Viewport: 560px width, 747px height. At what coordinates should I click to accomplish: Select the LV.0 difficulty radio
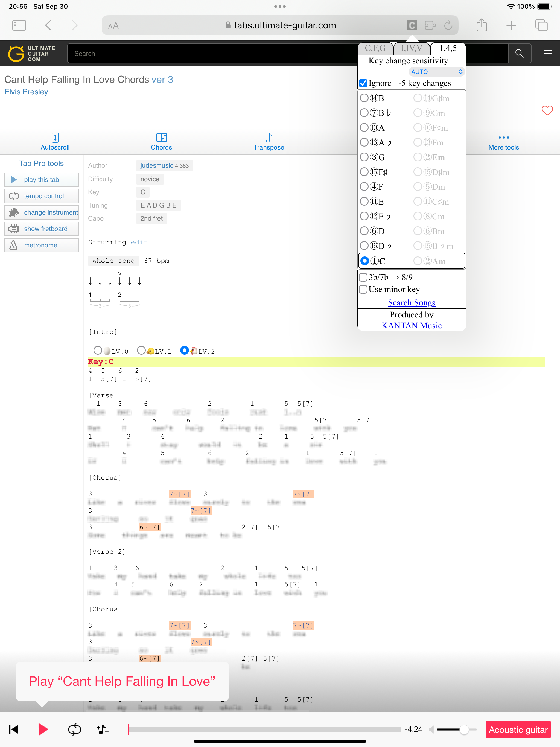point(98,350)
